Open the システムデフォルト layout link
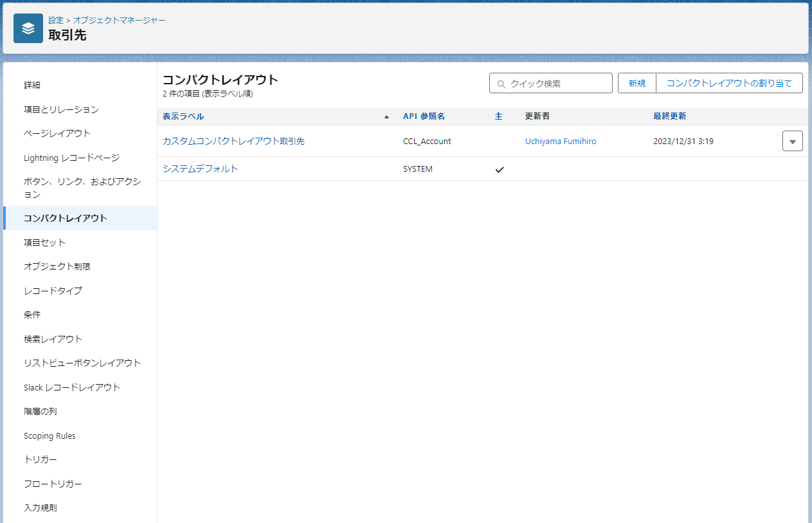Viewport: 812px width, 523px height. [200, 169]
